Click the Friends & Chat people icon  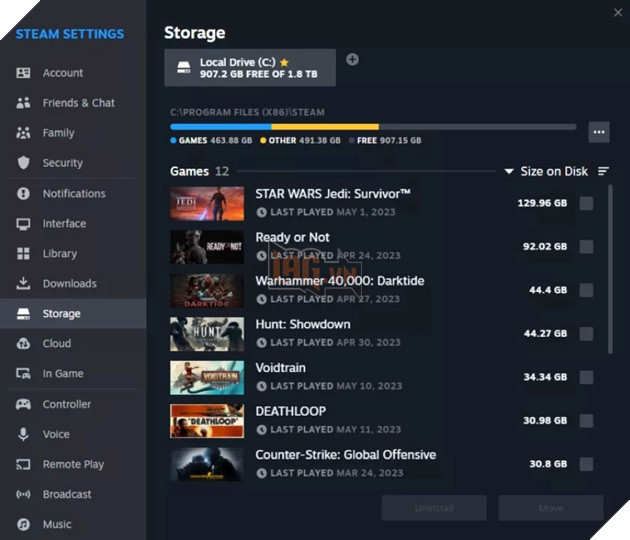click(23, 103)
